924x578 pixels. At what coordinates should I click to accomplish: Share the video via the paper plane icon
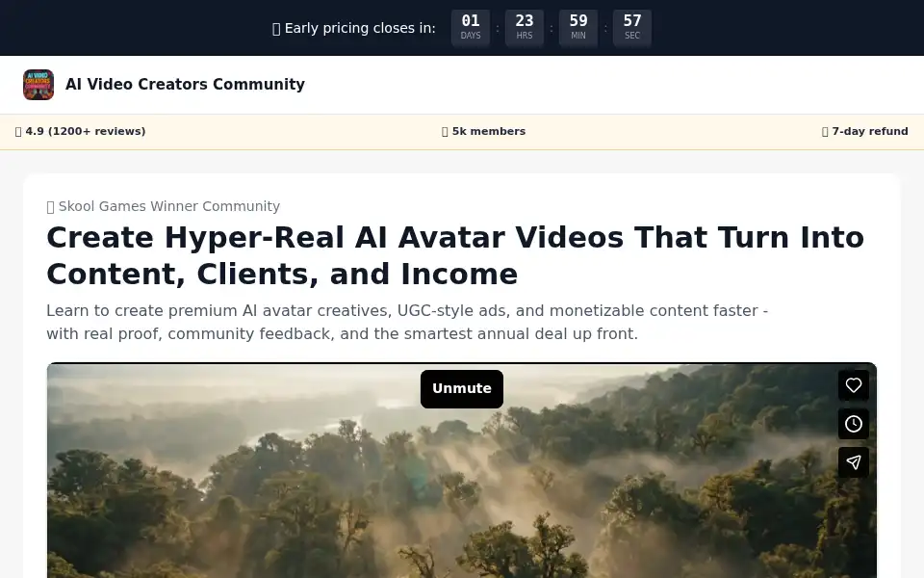click(854, 462)
